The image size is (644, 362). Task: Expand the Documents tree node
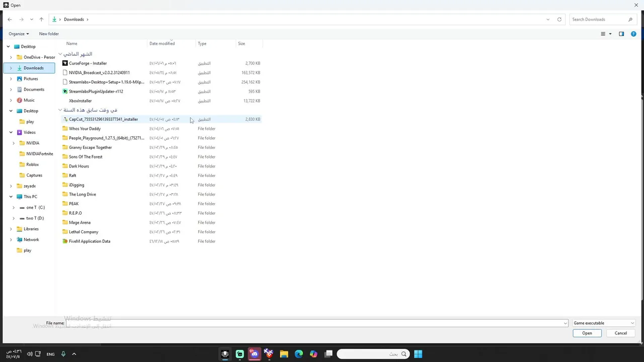point(11,89)
